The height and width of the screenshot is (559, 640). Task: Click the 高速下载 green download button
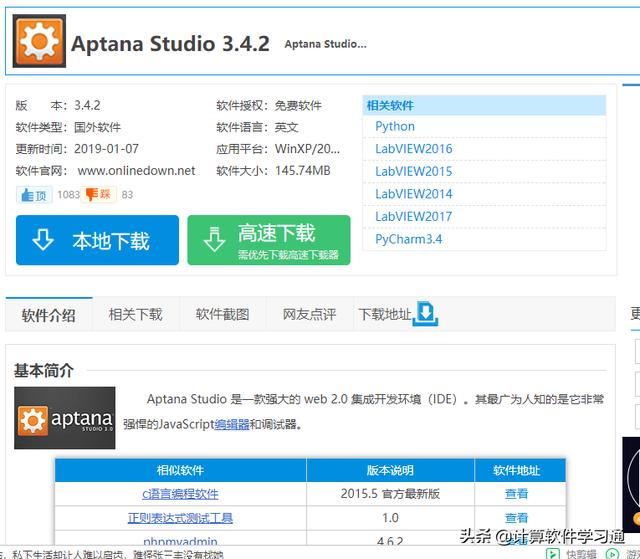point(269,240)
